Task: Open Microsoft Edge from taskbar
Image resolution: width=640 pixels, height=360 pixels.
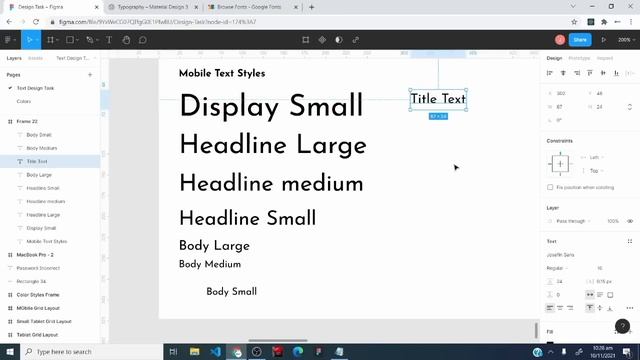Action: 298,351
